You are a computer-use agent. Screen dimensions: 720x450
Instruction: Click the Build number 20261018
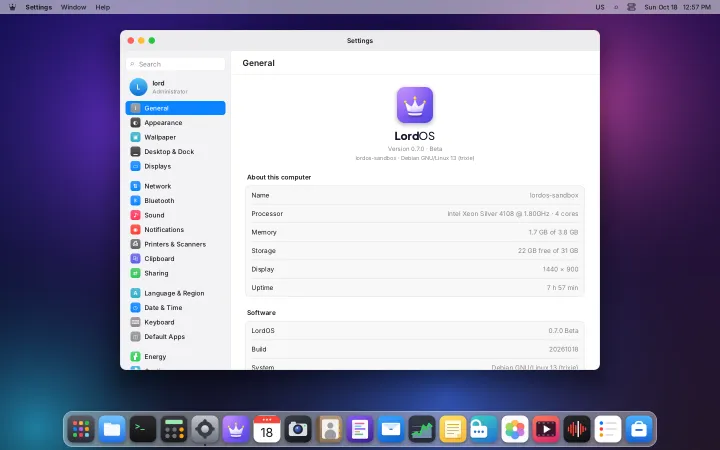(563, 349)
